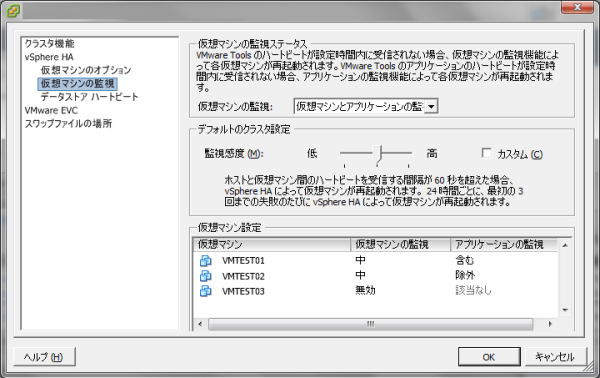This screenshot has height=378, width=600.
Task: Select クラスタ機能 in the left tree
Action: click(49, 44)
